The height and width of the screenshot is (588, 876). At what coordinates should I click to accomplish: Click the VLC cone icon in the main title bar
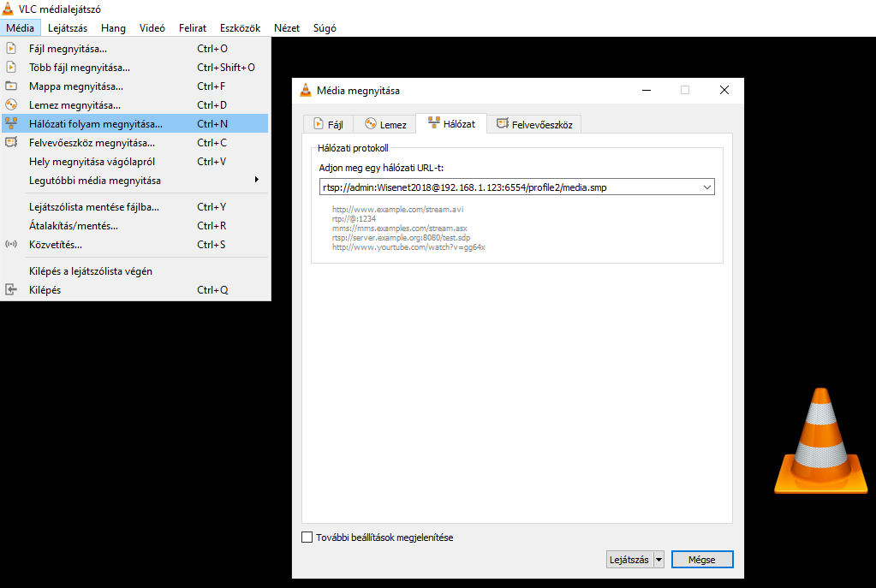pyautogui.click(x=8, y=9)
